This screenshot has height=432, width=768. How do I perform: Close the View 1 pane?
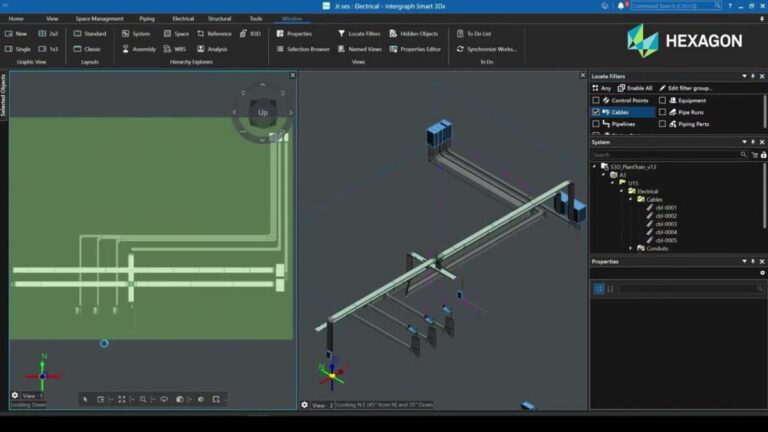(x=292, y=75)
